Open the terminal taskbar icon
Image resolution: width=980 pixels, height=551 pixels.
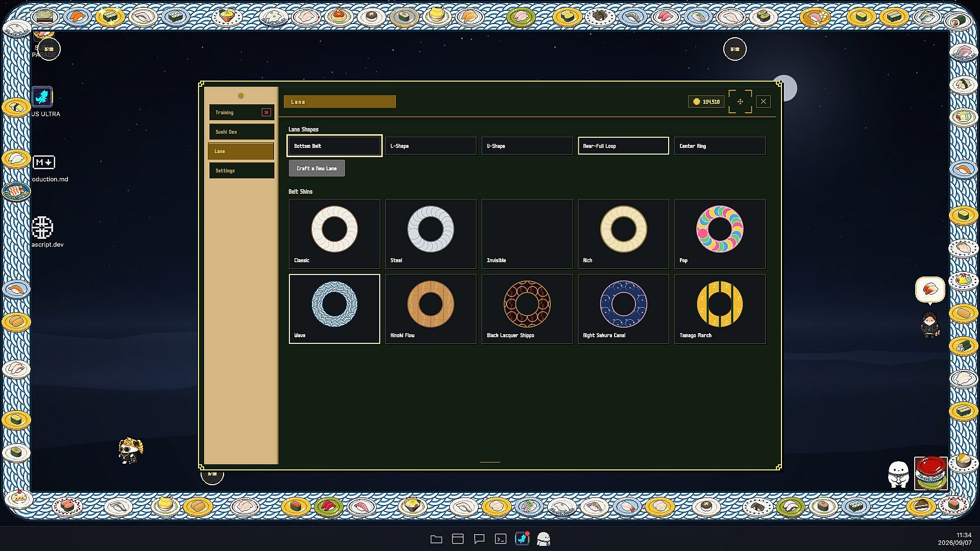click(x=501, y=539)
